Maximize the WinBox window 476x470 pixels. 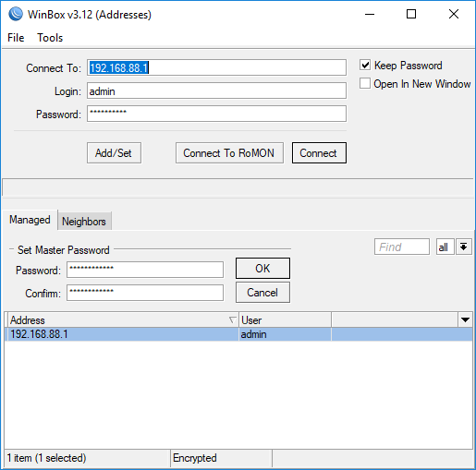[x=411, y=14]
